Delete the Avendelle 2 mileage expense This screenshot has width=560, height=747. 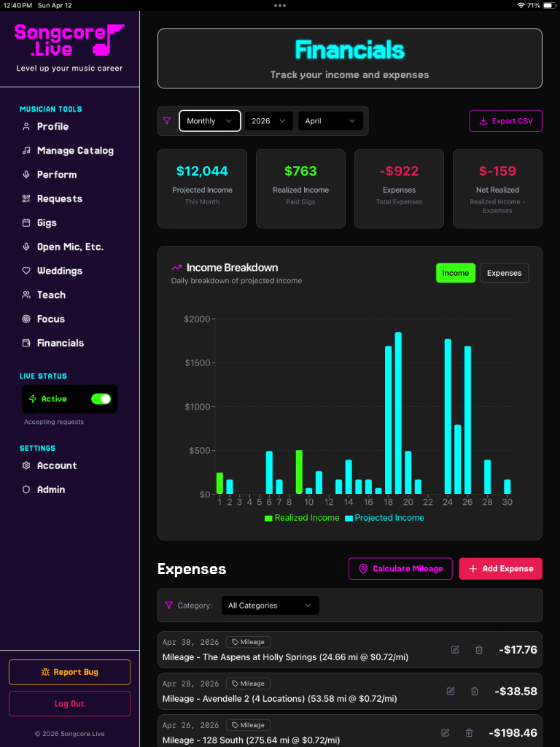pyautogui.click(x=474, y=691)
